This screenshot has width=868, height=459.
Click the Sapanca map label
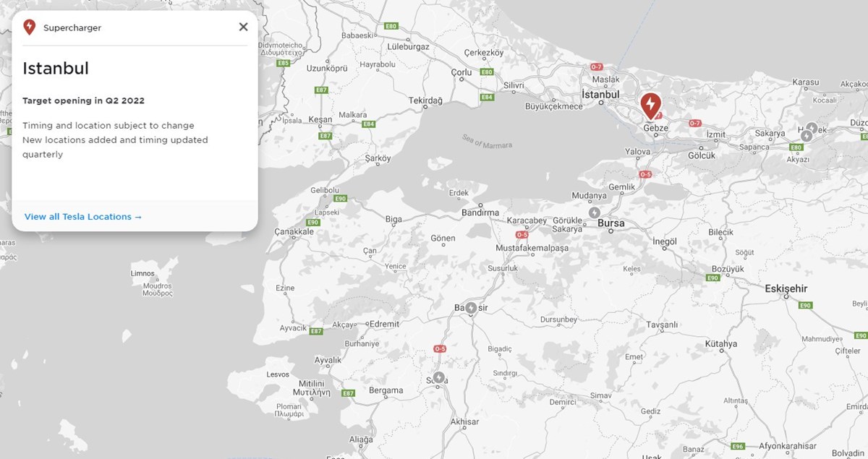(x=754, y=147)
